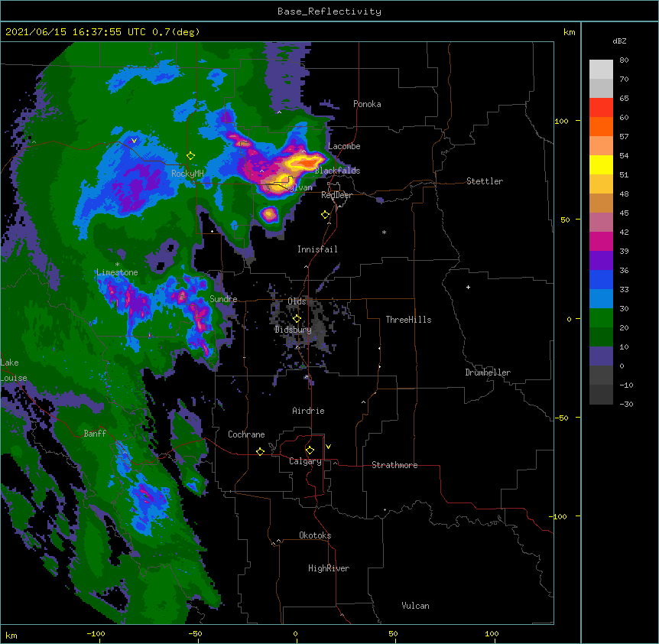
Task: Click the Calgary city label
Action: (x=305, y=461)
